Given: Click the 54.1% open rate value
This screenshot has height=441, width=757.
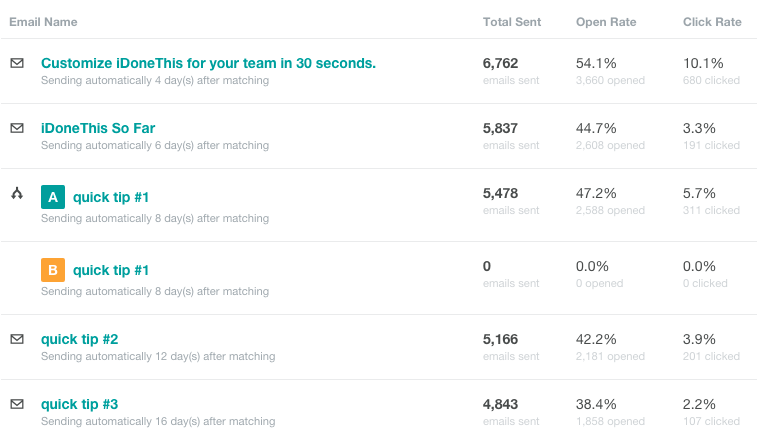Looking at the screenshot, I should pos(596,63).
